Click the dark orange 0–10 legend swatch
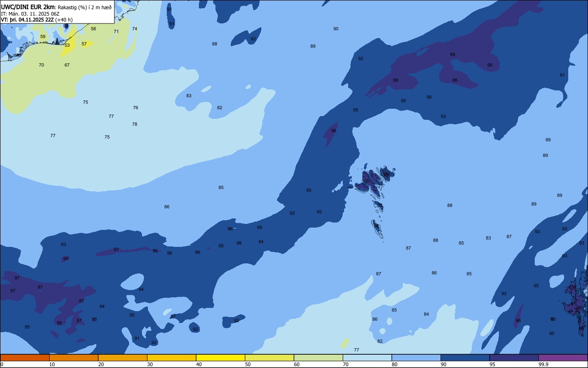588x368 pixels. click(x=25, y=357)
